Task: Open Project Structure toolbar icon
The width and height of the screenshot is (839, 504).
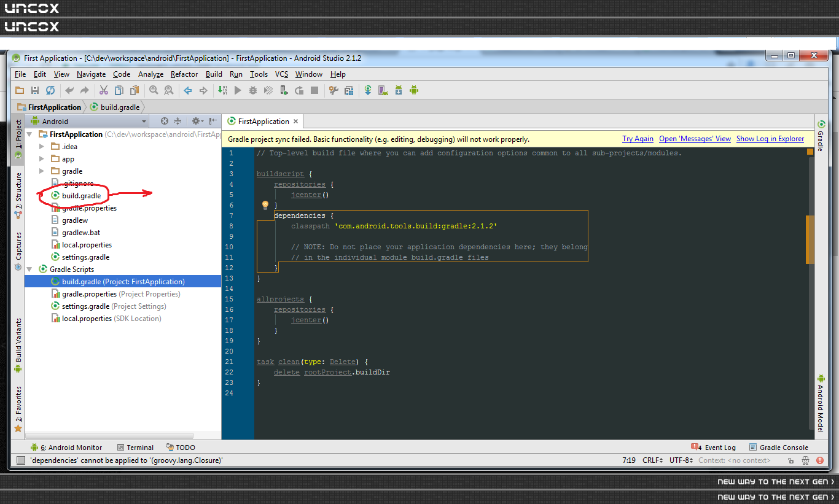Action: (x=334, y=90)
